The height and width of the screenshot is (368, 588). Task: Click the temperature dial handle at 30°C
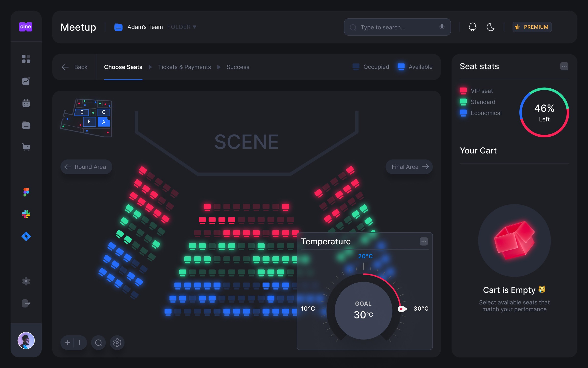click(x=402, y=309)
